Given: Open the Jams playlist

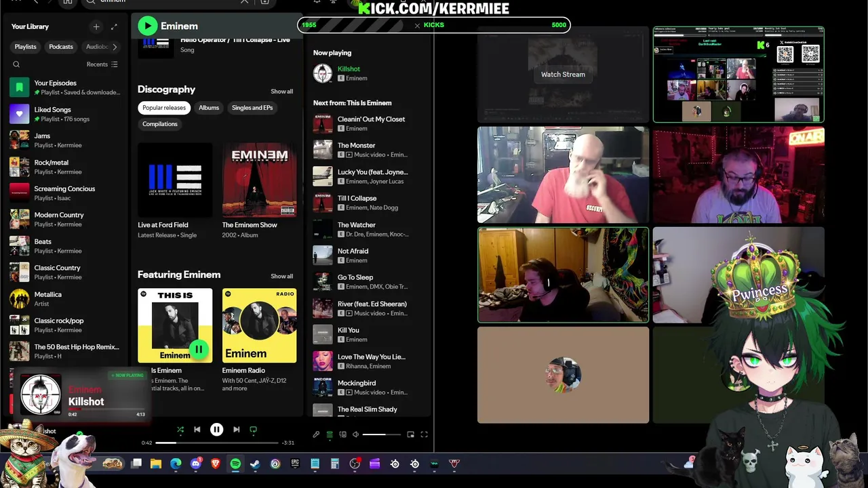Looking at the screenshot, I should (x=65, y=140).
